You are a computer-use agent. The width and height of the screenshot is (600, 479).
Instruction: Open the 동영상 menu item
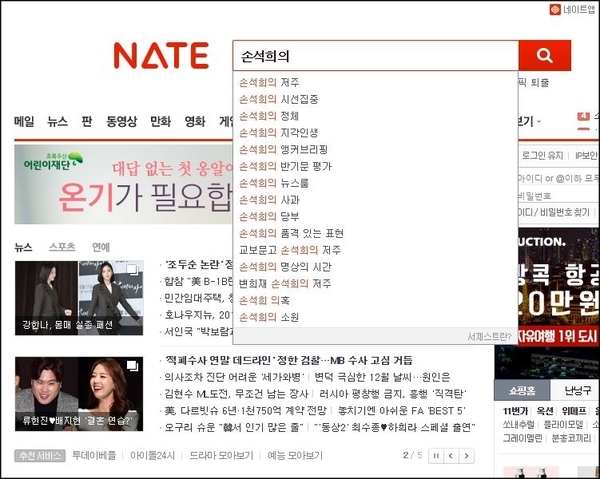(121, 121)
